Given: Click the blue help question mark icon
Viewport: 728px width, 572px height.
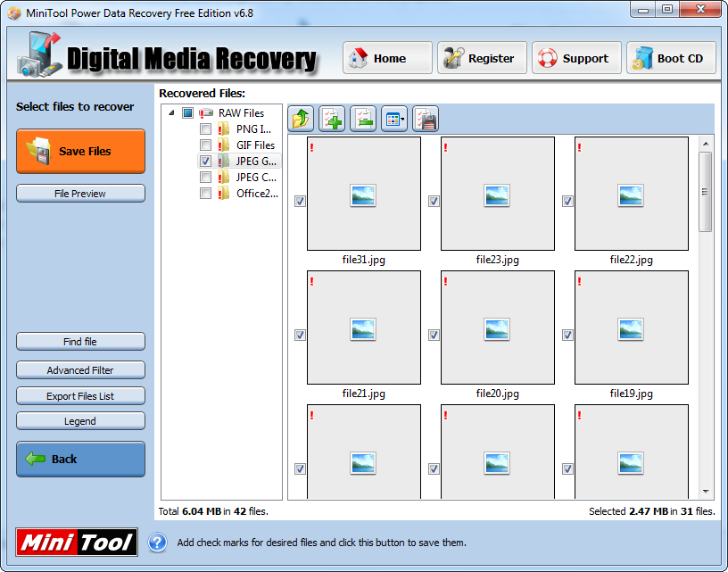Looking at the screenshot, I should pyautogui.click(x=157, y=543).
